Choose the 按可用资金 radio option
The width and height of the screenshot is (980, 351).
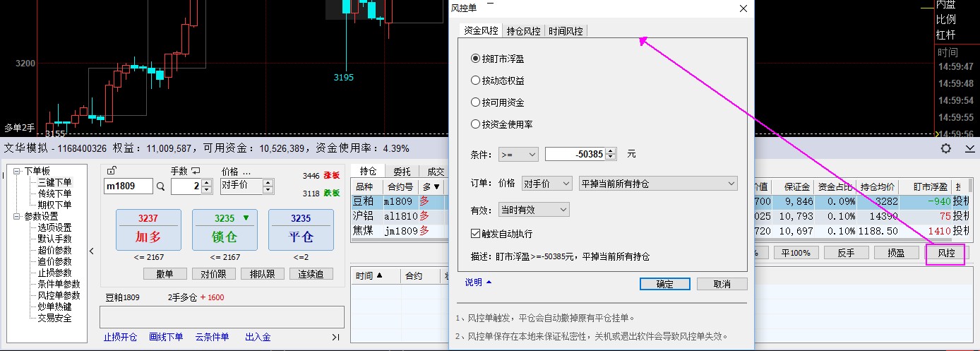click(x=475, y=102)
